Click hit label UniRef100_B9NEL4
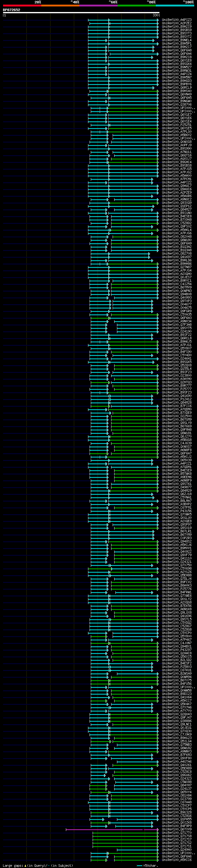 [x=177, y=40]
